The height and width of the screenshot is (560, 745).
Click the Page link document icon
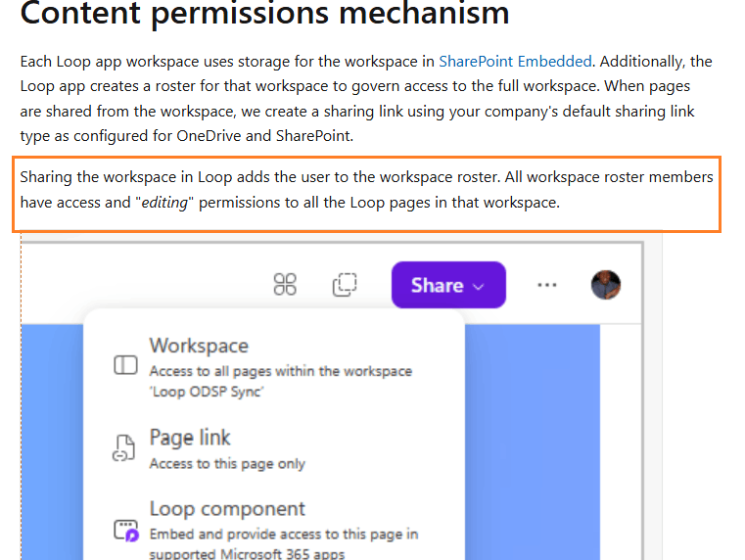[124, 448]
